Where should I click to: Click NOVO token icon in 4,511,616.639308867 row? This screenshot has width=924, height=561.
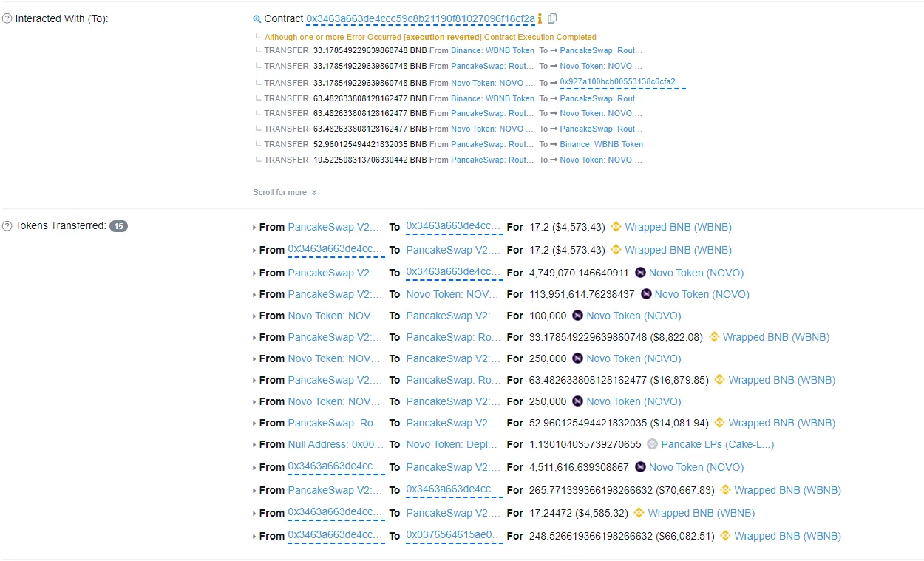coord(640,467)
